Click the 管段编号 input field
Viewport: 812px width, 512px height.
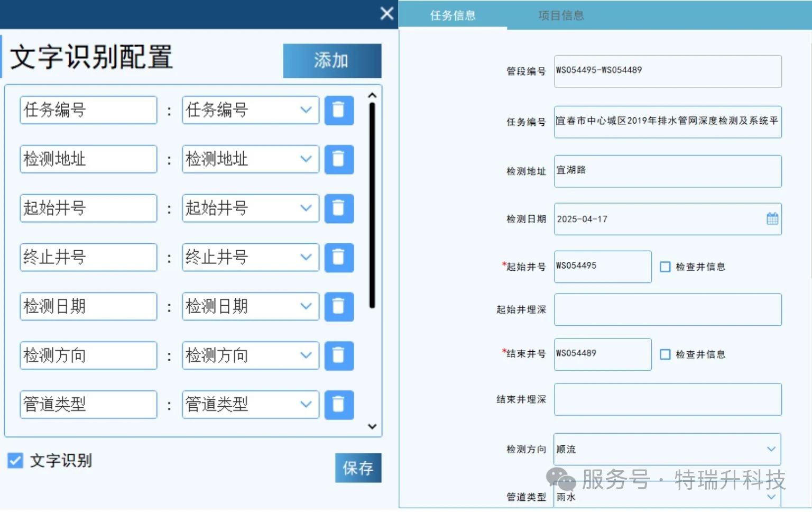click(x=668, y=71)
